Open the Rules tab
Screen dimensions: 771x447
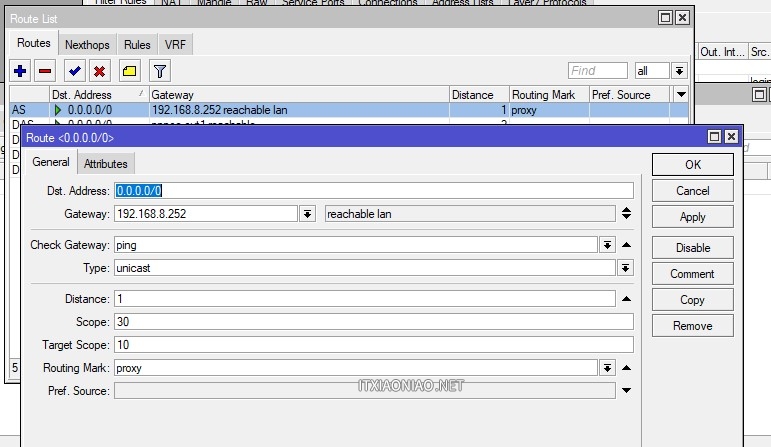[137, 45]
